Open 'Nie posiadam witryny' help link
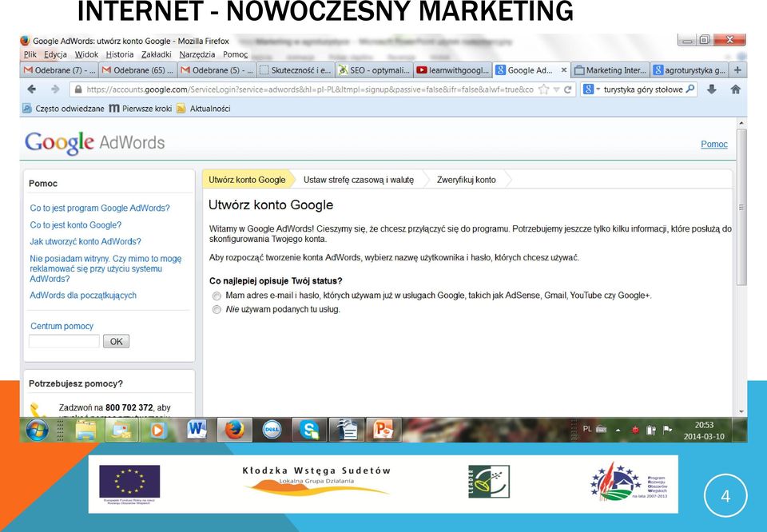Screen dimensions: 767x532 pyautogui.click(x=105, y=268)
